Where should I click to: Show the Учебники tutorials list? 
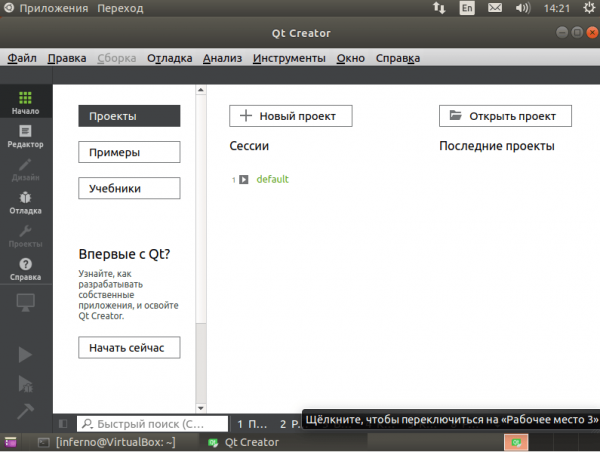pos(129,188)
